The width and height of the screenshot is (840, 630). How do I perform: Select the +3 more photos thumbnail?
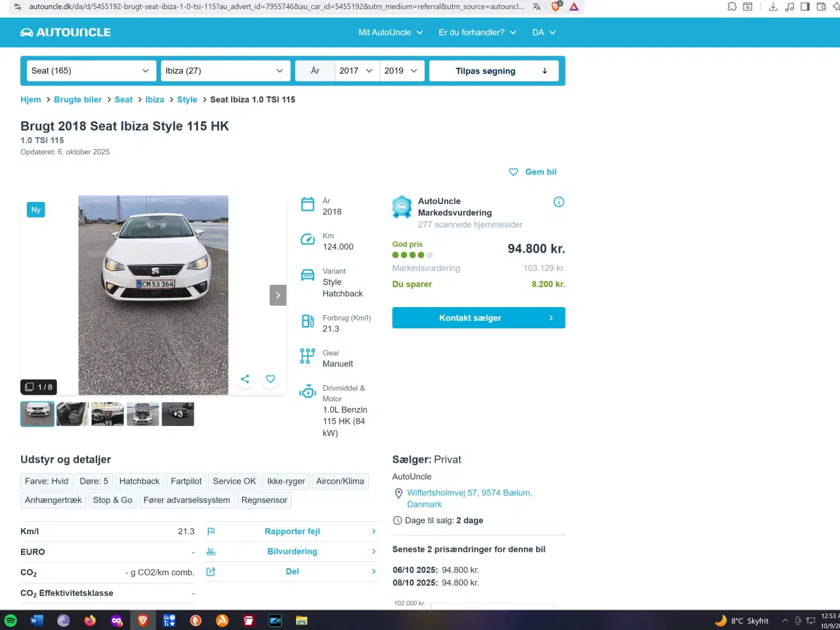(x=178, y=414)
